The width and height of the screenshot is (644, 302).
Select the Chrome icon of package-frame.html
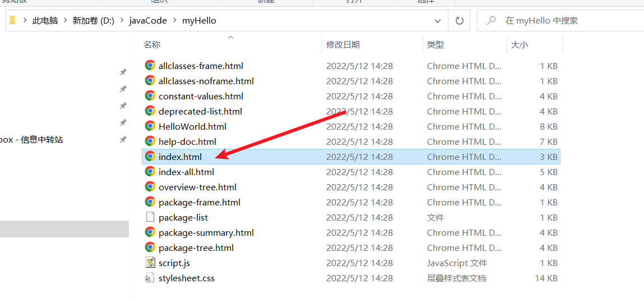click(x=150, y=202)
